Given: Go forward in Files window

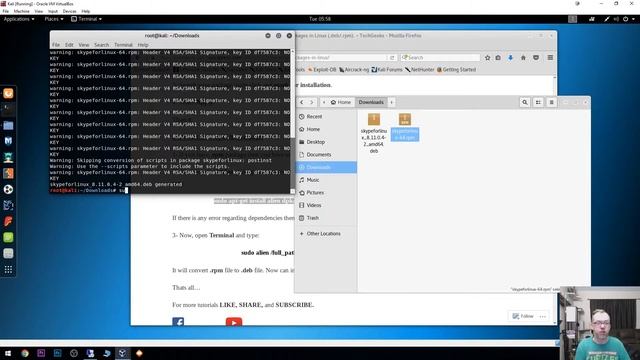Looking at the screenshot, I should 311,102.
